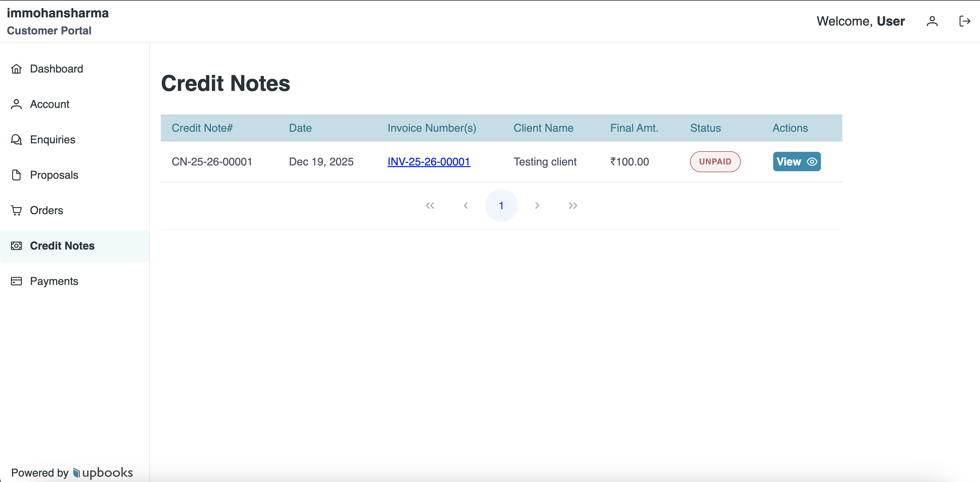
Task: Open invoice INV-25-26-00001 link
Action: click(x=428, y=162)
